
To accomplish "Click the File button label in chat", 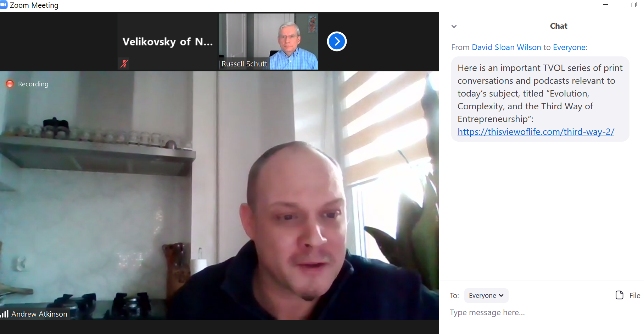I will (634, 295).
